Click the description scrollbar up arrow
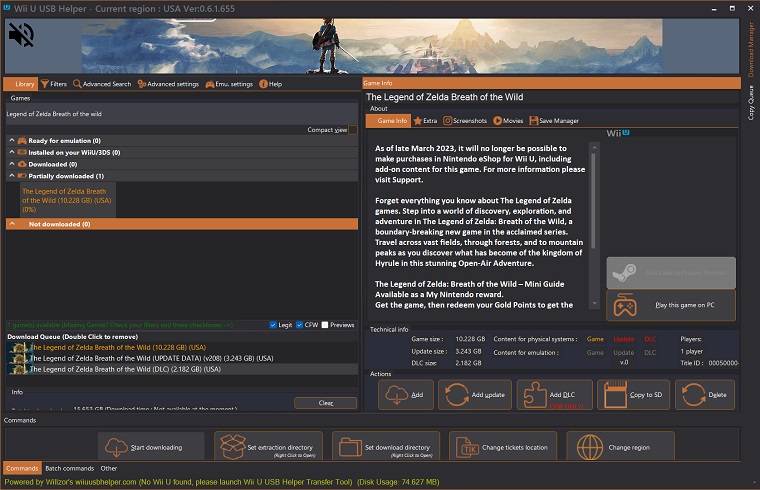 pos(594,147)
